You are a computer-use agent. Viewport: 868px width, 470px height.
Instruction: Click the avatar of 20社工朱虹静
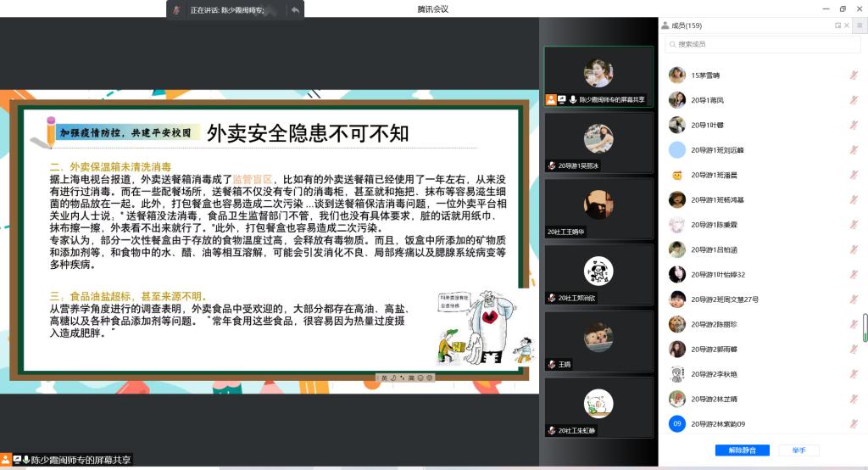(x=598, y=403)
